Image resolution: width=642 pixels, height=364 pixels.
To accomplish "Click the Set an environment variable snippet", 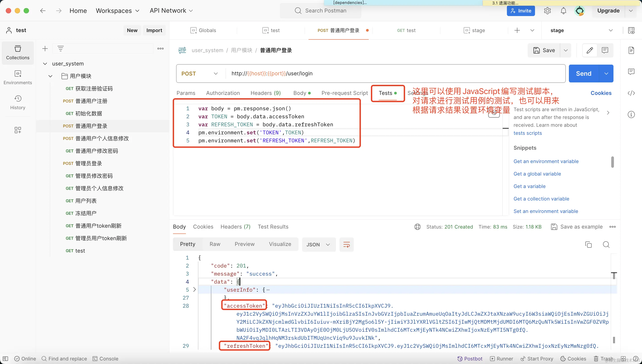I will tap(546, 211).
